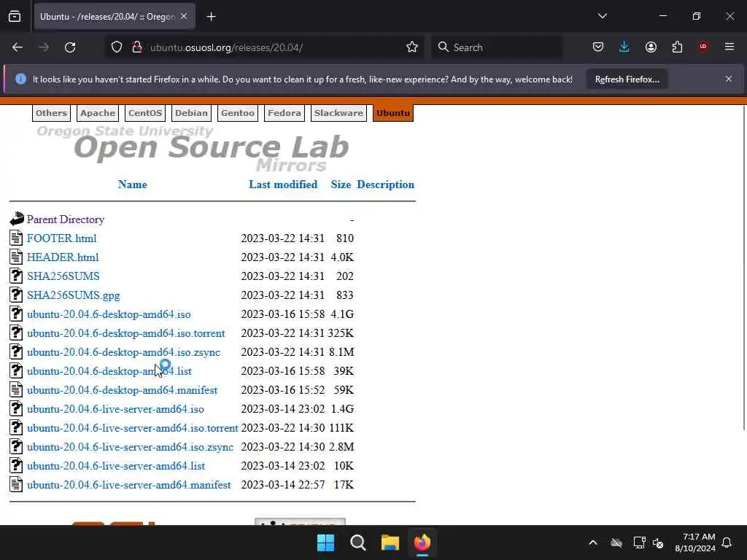Image resolution: width=747 pixels, height=560 pixels.
Task: Click the Refresh Firefox button
Action: click(x=627, y=79)
